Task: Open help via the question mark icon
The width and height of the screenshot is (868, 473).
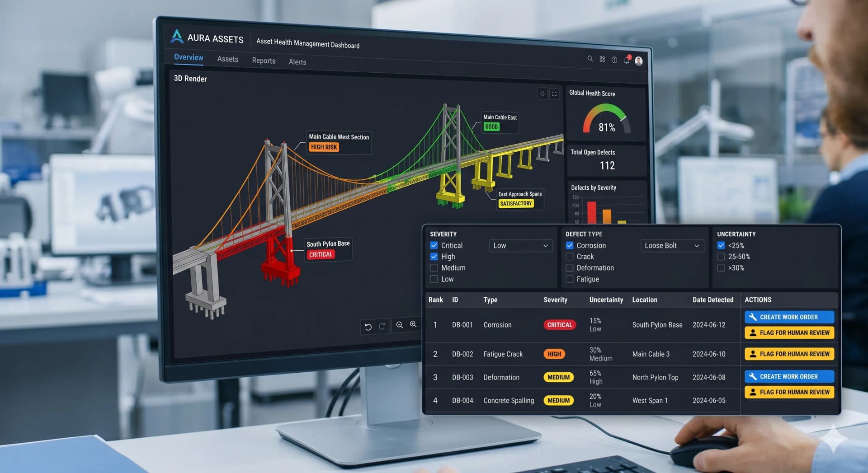Action: pos(614,60)
